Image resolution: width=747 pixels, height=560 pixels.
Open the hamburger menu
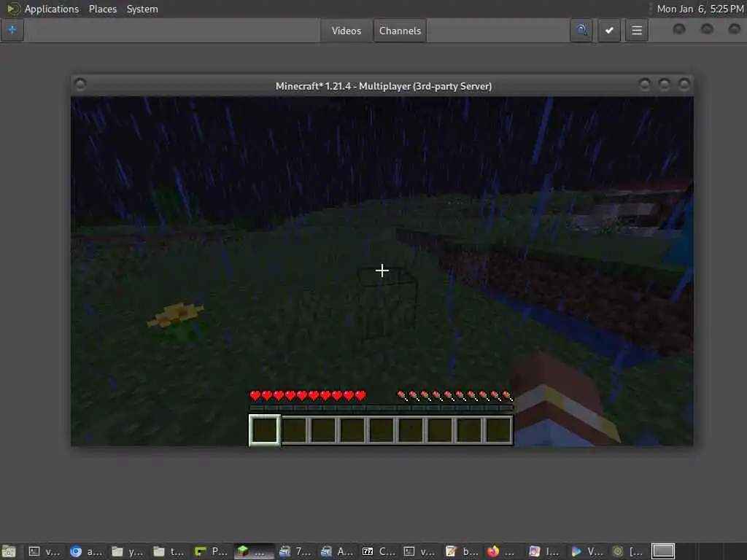pos(637,31)
